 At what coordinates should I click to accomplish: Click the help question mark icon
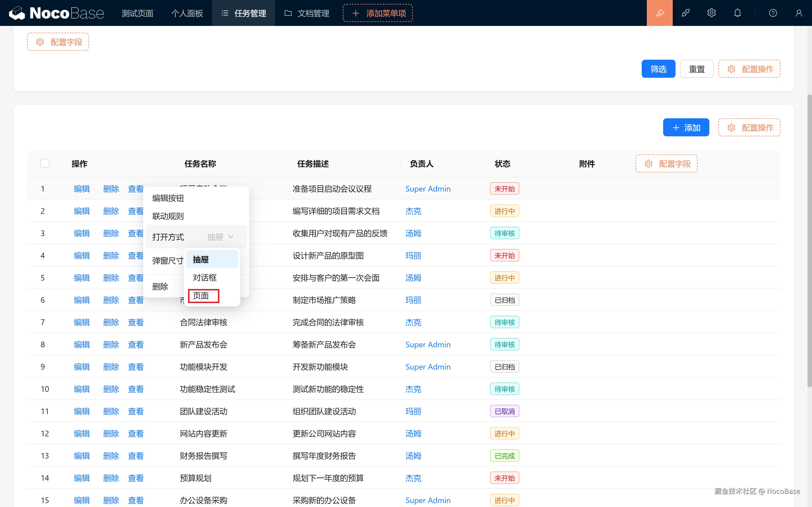pyautogui.click(x=773, y=13)
